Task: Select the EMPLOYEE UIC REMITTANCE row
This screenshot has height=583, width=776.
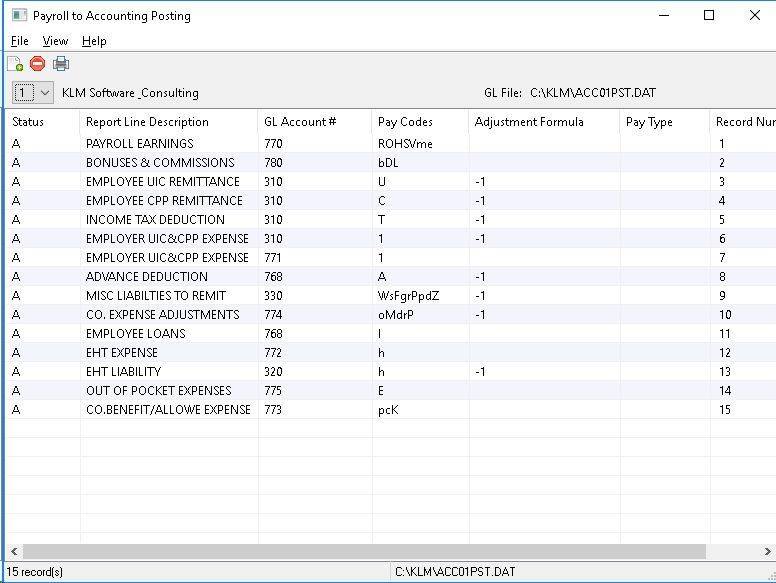Action: [390, 182]
